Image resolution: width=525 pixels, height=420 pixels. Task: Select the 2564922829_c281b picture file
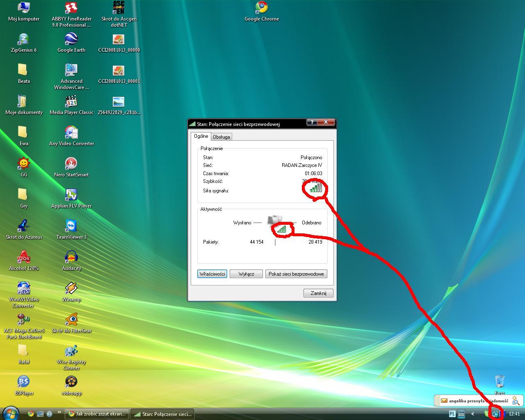click(x=119, y=105)
